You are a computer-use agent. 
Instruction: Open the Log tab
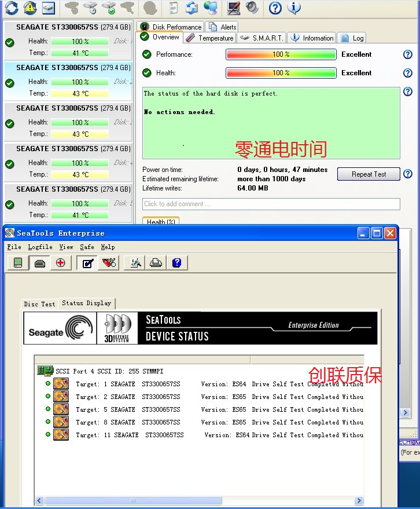352,38
